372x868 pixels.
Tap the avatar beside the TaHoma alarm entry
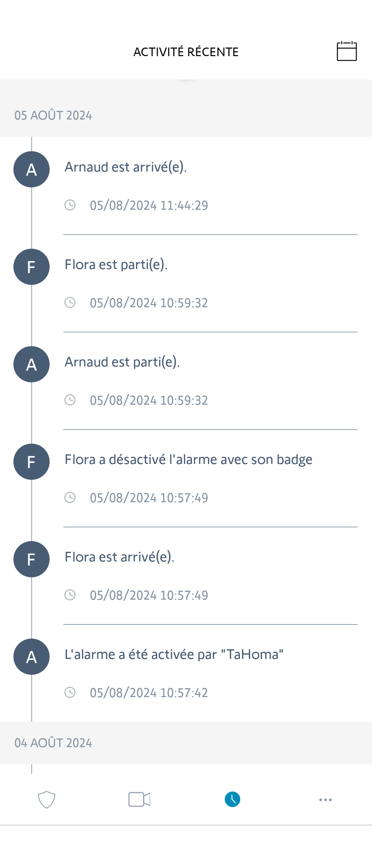tap(31, 657)
